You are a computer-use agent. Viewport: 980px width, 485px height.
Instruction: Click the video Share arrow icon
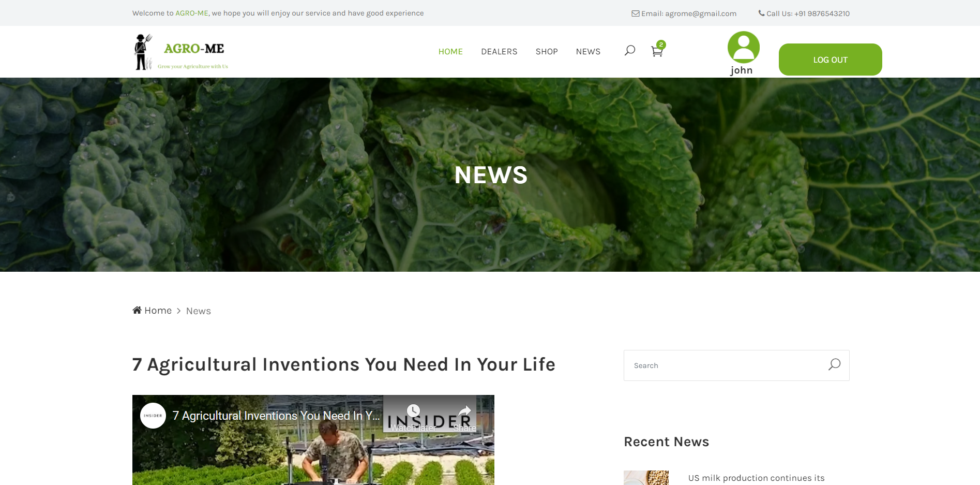point(464,411)
